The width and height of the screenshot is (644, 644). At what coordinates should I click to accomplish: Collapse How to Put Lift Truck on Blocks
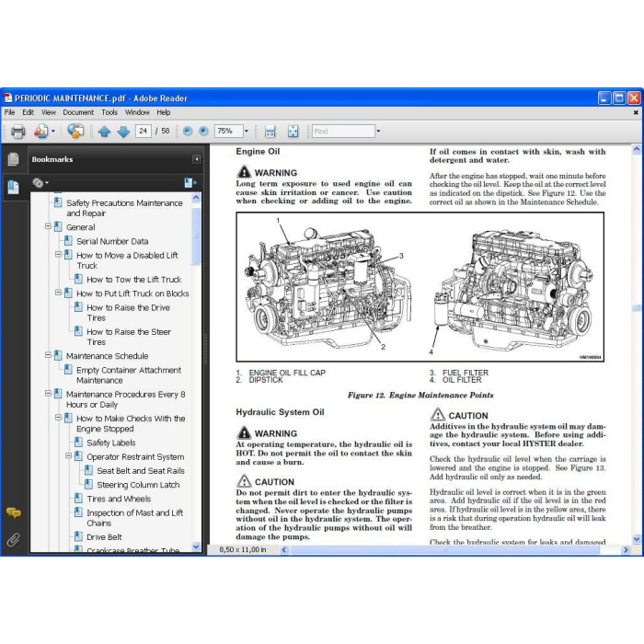(x=58, y=293)
